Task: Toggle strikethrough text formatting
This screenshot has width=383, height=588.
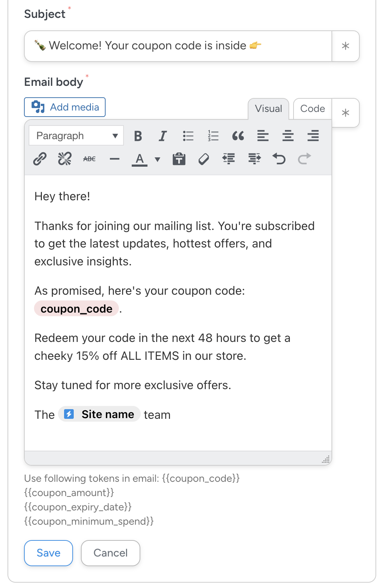Action: (x=89, y=159)
